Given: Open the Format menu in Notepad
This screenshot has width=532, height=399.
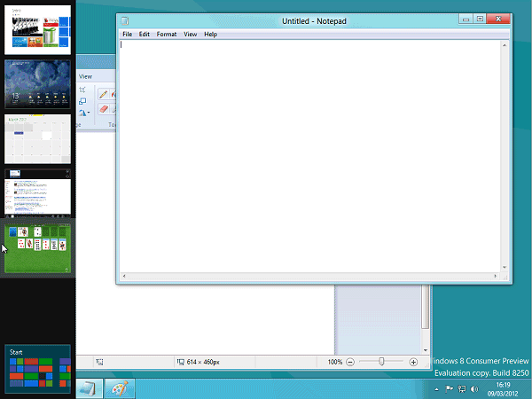Looking at the screenshot, I should pyautogui.click(x=167, y=35).
